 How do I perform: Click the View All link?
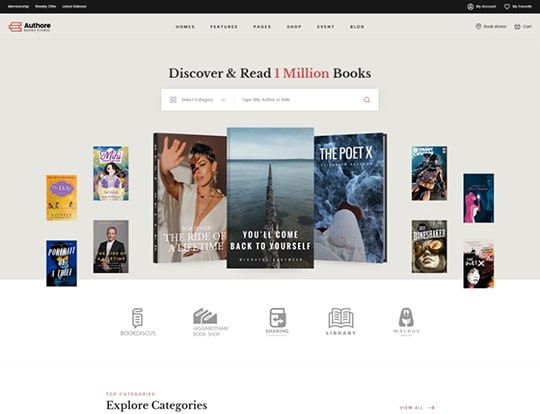pos(417,408)
